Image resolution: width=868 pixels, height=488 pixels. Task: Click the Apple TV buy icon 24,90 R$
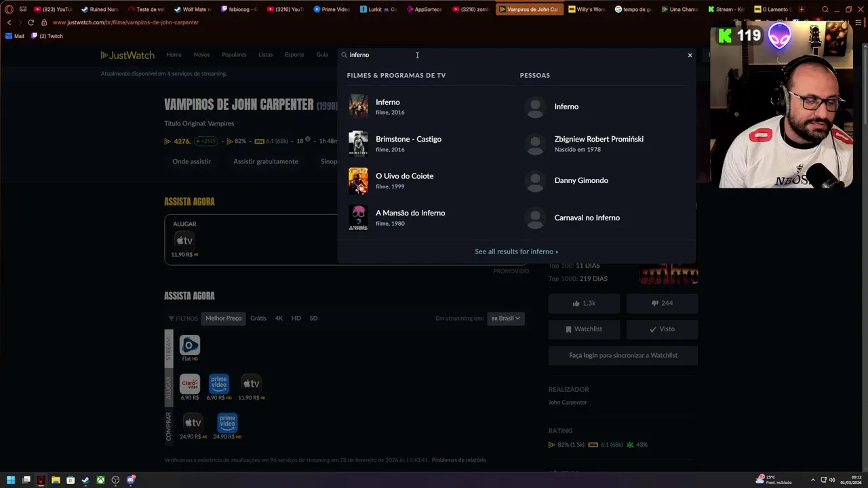(x=193, y=423)
